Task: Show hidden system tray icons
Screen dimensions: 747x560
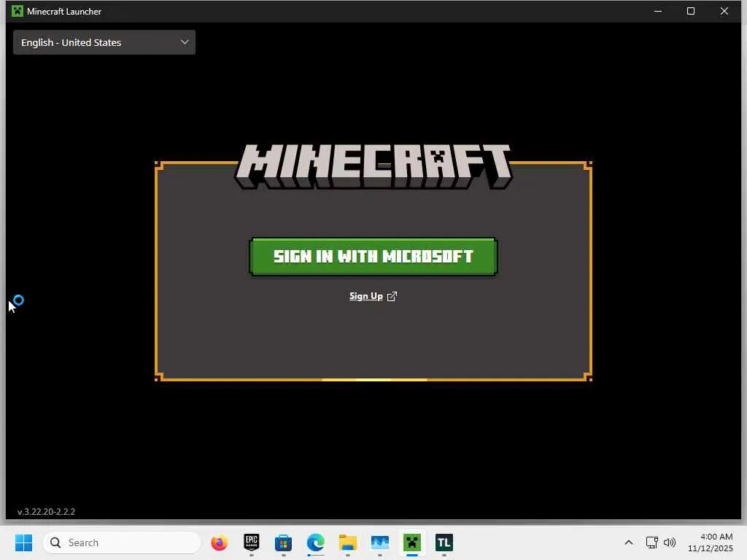Action: pyautogui.click(x=629, y=542)
